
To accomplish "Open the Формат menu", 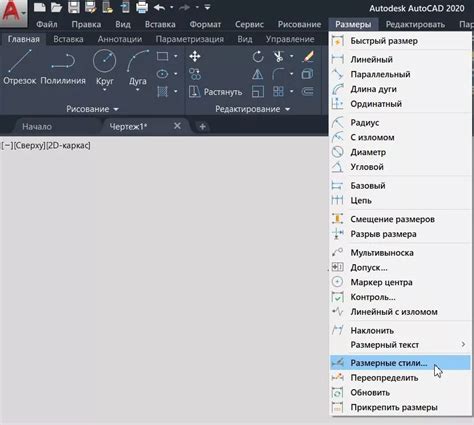I will click(205, 24).
